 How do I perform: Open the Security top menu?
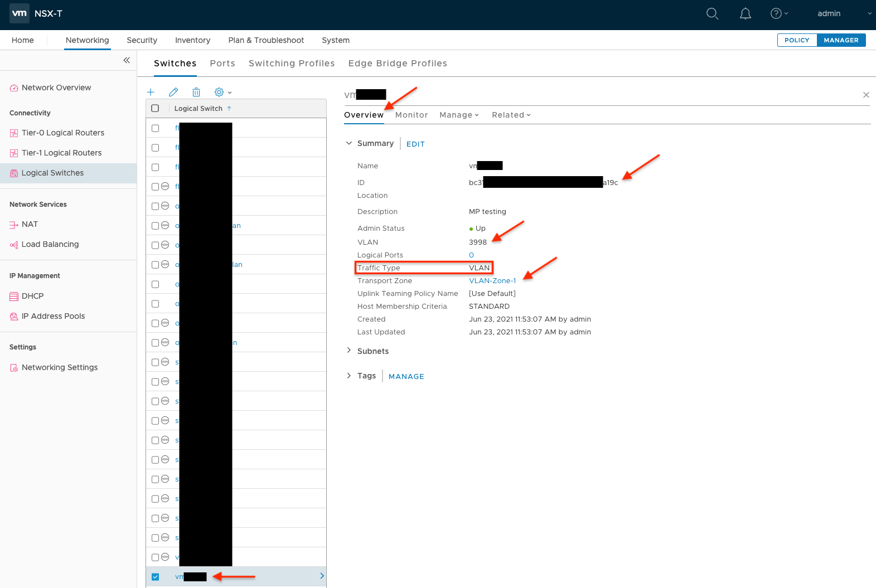pyautogui.click(x=142, y=40)
